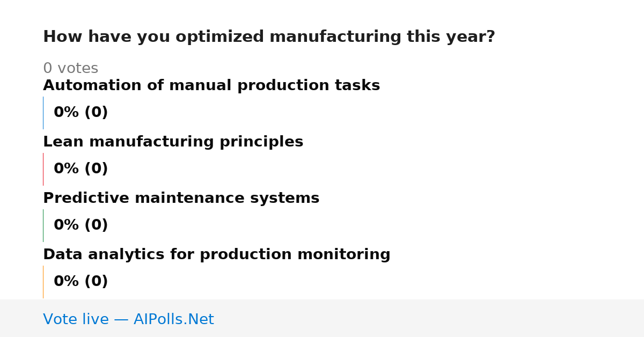
Task: Click 0% (0) result under Lean manufacturing
Action: [x=81, y=169]
